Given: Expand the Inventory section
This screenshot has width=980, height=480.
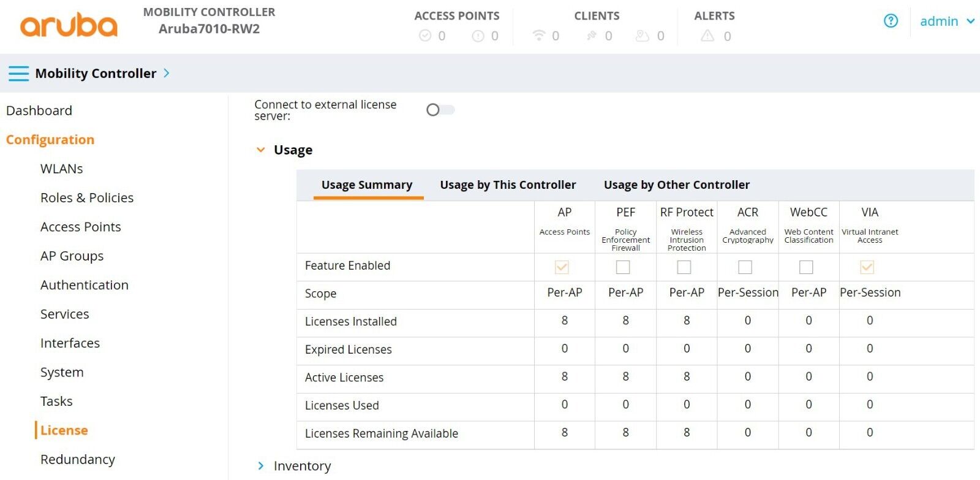Looking at the screenshot, I should (x=261, y=466).
